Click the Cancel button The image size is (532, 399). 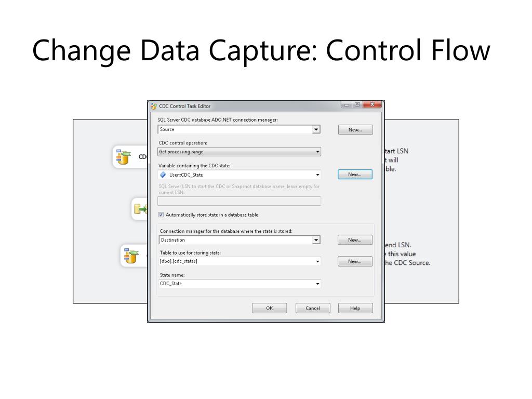point(312,308)
